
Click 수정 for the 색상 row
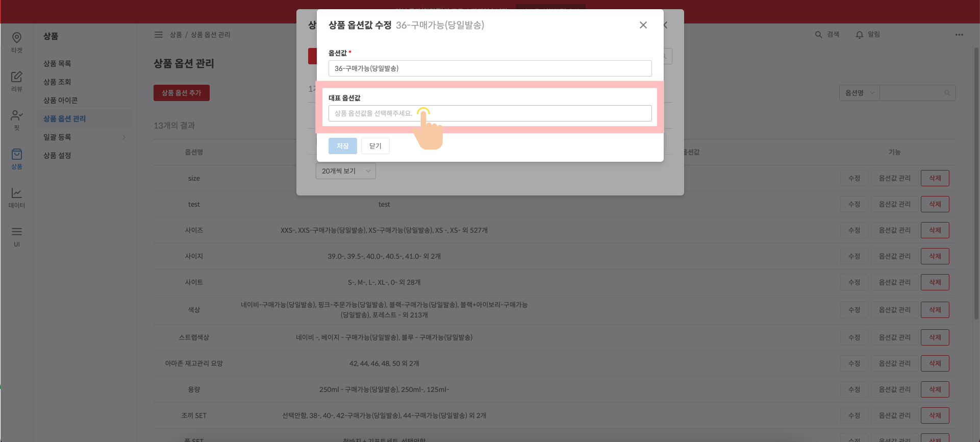(855, 310)
